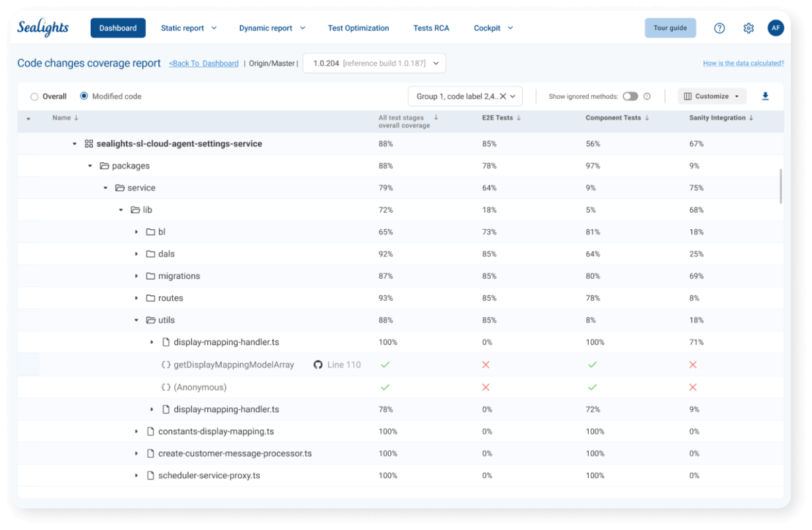The width and height of the screenshot is (812, 530).
Task: Click the Sealights logo
Action: [42, 27]
